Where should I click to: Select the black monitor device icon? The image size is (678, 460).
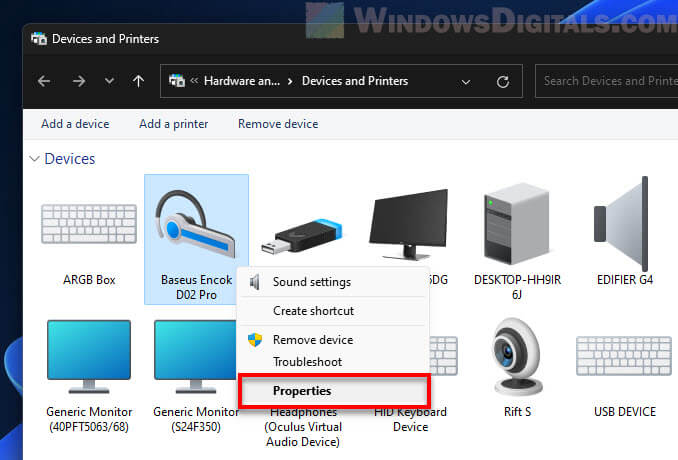tap(408, 224)
